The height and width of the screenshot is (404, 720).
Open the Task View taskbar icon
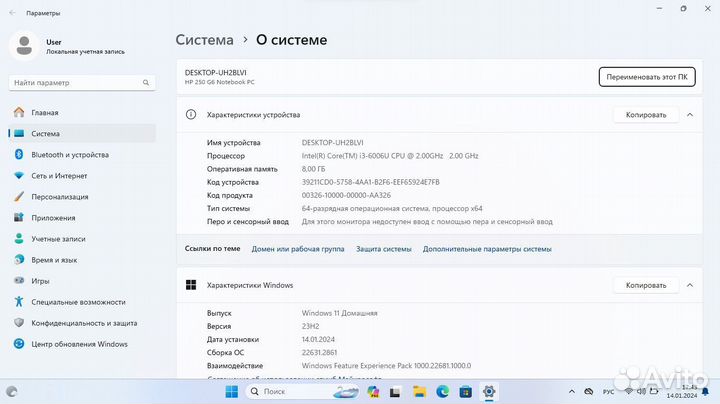(x=395, y=392)
